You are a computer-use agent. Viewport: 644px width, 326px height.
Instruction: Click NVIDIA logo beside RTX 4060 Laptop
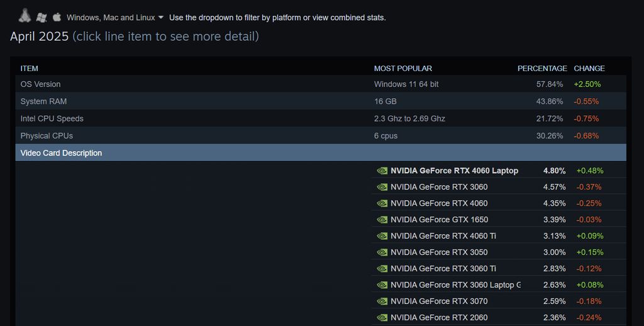tap(382, 171)
